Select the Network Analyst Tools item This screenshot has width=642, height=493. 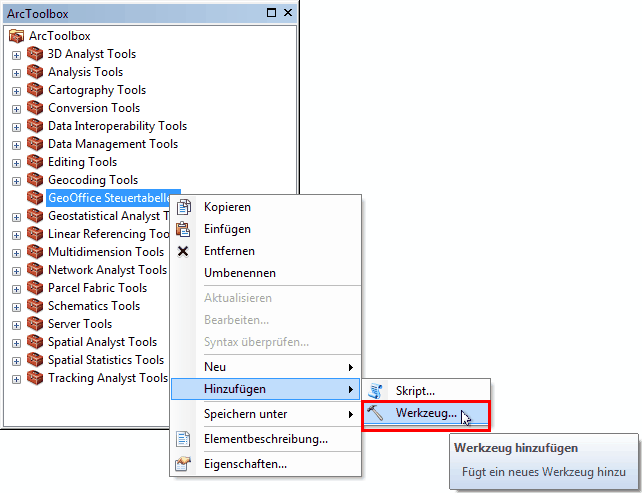[x=107, y=270]
